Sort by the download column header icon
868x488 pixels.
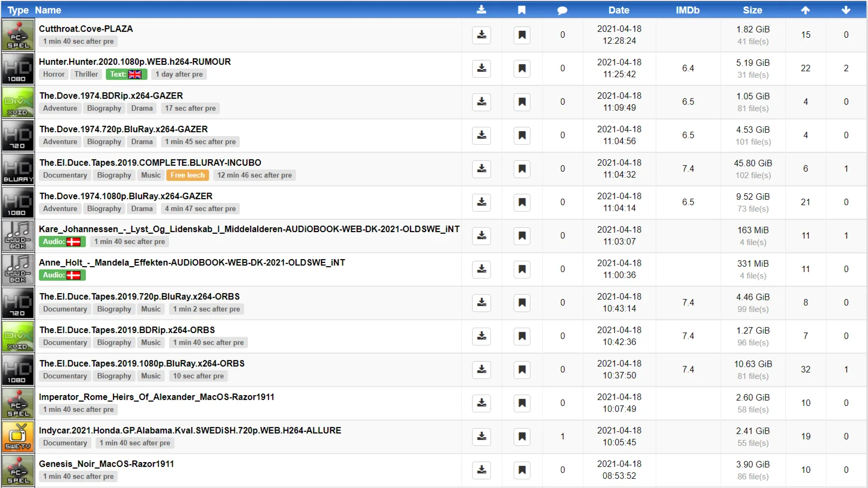coord(481,10)
